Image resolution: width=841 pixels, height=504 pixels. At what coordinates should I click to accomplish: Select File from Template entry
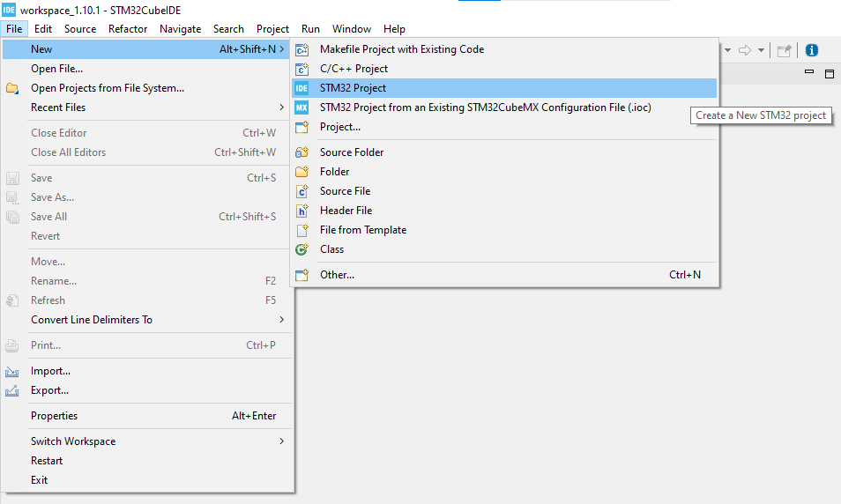[504, 230]
